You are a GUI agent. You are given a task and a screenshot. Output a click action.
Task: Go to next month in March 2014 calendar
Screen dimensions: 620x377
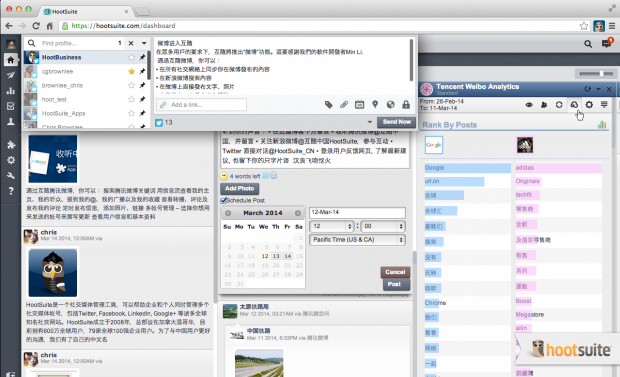tap(298, 213)
